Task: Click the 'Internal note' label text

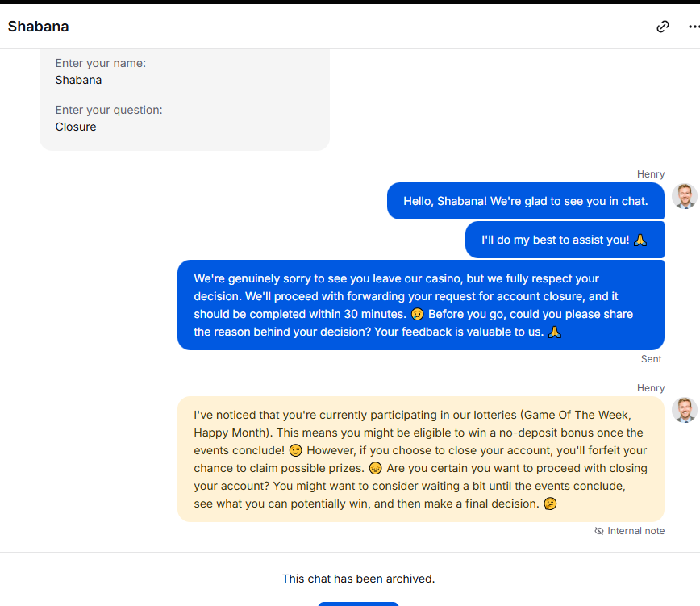Action: tap(635, 531)
